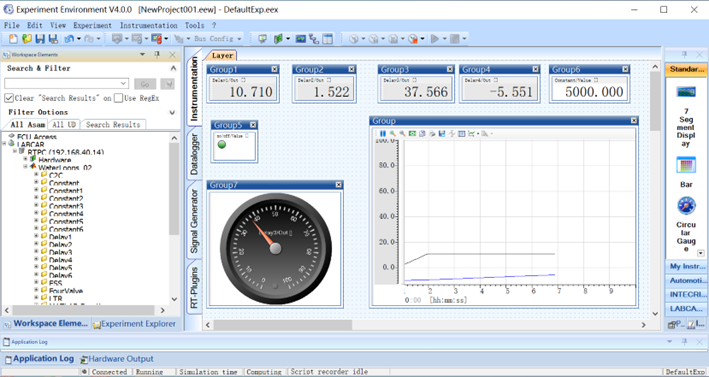The image size is (709, 377).
Task: Close the Group6 instrument window
Action: [625, 69]
